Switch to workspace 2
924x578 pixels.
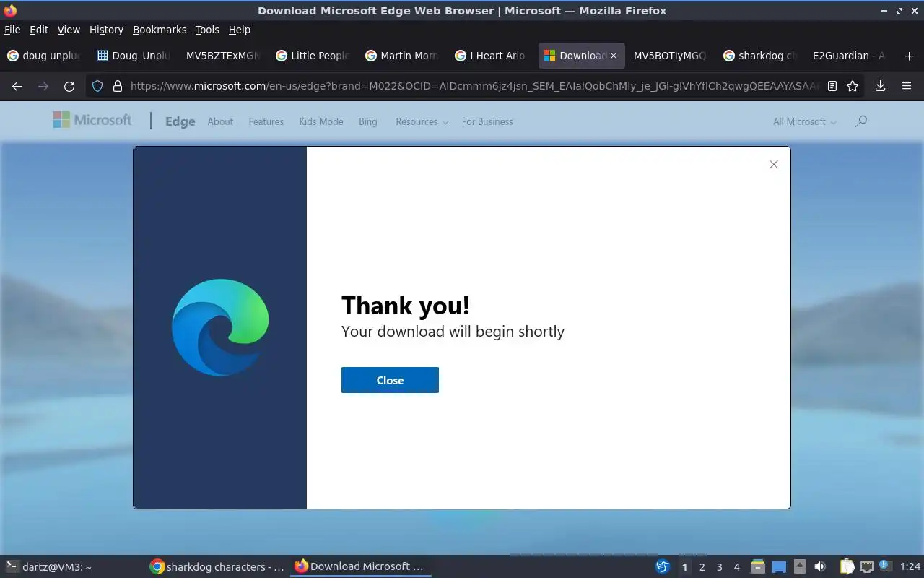click(x=702, y=567)
